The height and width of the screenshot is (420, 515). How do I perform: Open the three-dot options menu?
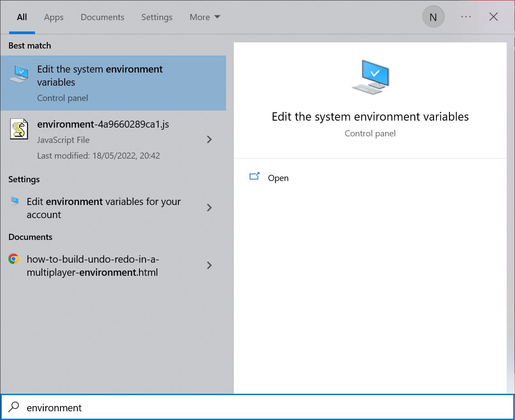466,17
